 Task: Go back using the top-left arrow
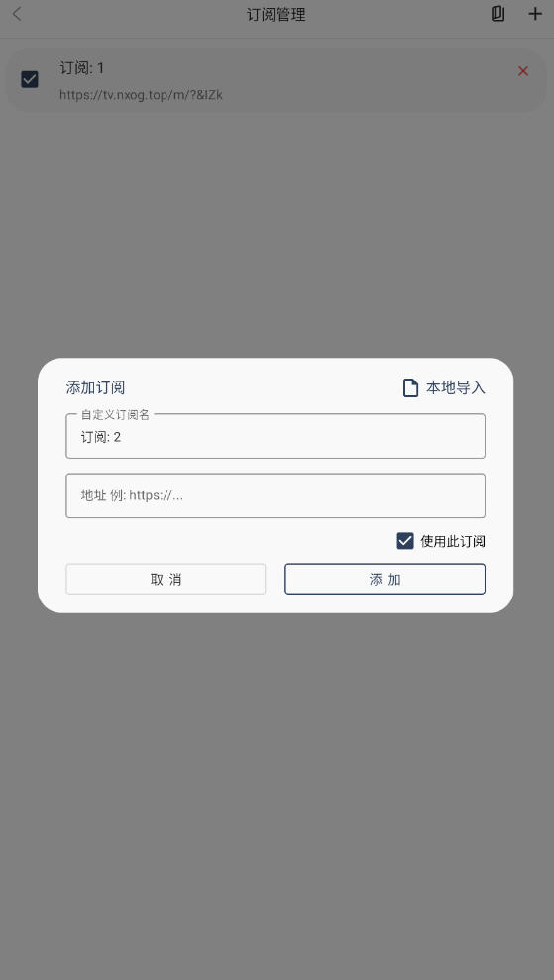17,14
